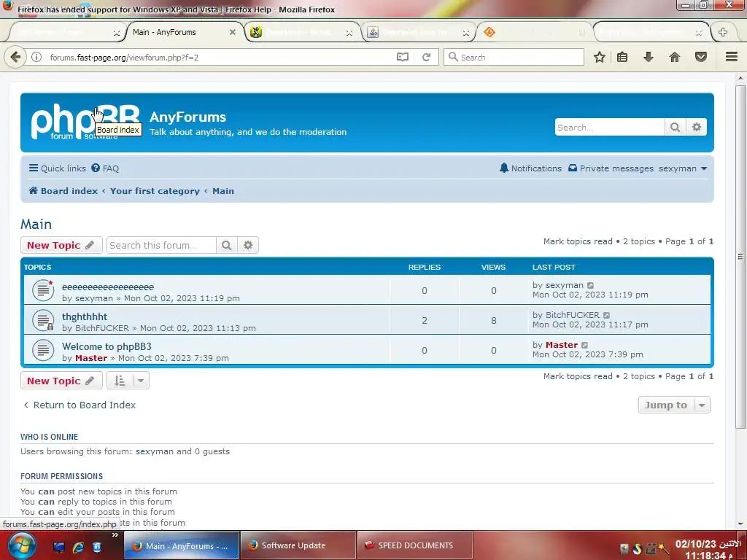Open the downloads arrow icon

pyautogui.click(x=649, y=58)
